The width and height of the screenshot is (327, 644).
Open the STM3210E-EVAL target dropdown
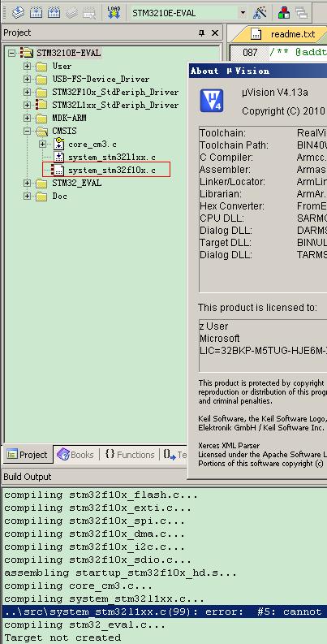243,13
